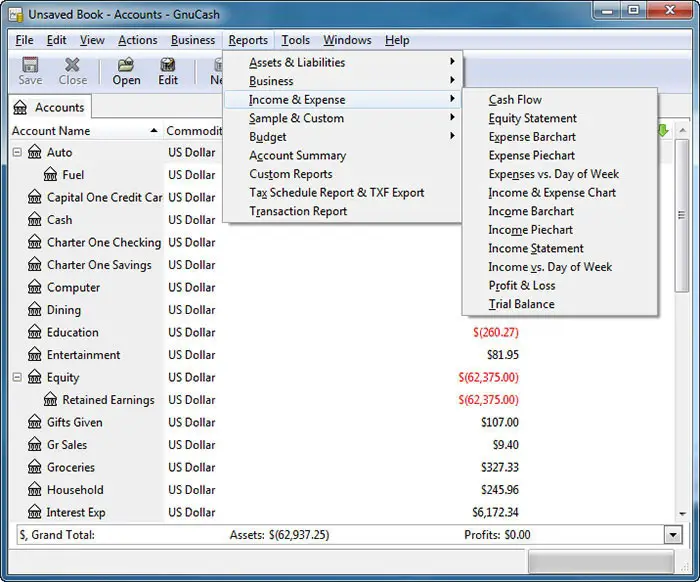Open the Help menu
This screenshot has width=700, height=582.
click(x=397, y=40)
